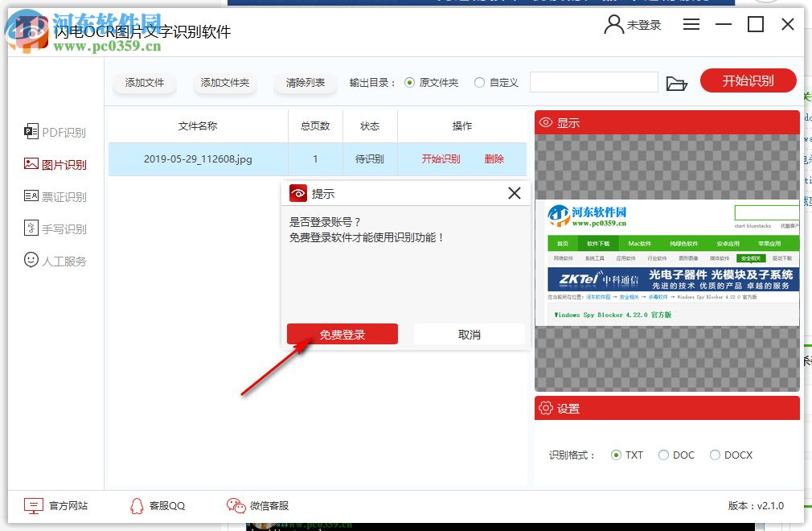Select 原文件夹 as output directory
The height and width of the screenshot is (531, 812).
click(411, 81)
